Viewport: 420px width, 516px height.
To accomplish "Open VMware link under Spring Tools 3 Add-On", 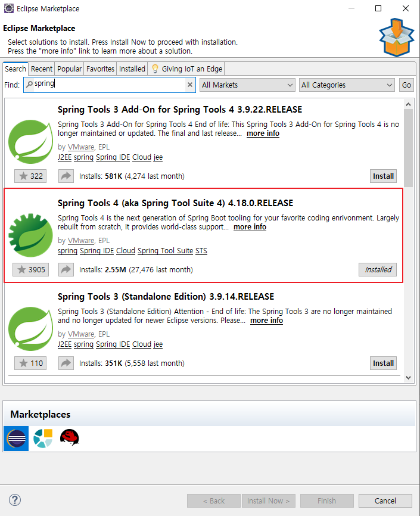I will click(81, 147).
